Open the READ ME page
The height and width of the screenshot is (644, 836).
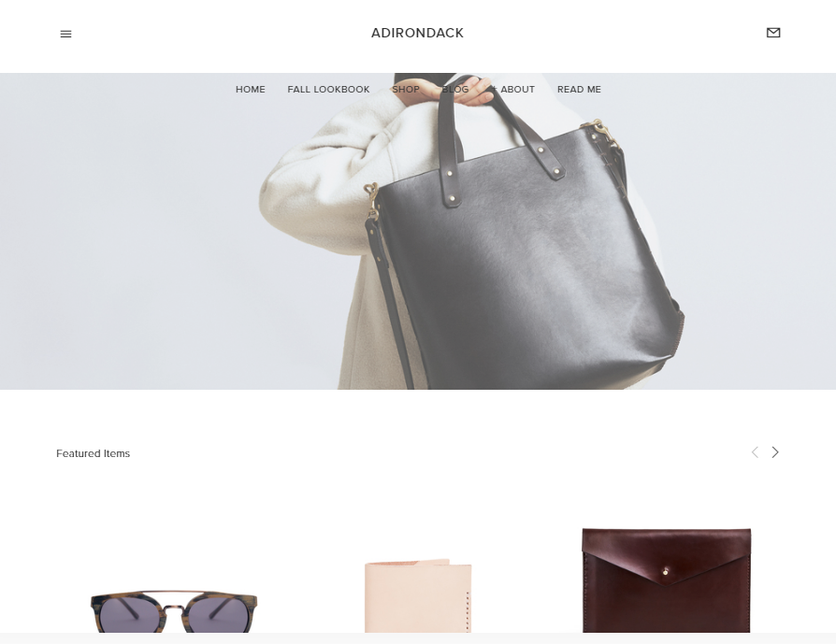[579, 89]
